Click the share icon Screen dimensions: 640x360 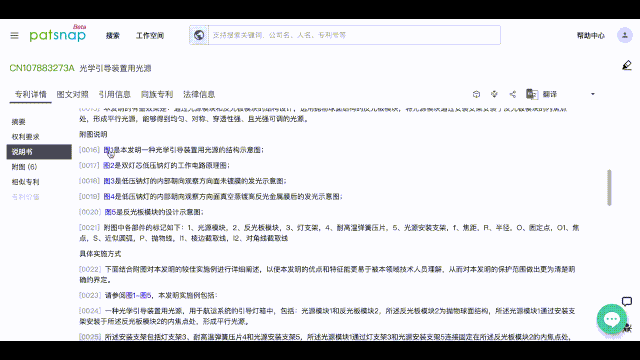[513, 94]
